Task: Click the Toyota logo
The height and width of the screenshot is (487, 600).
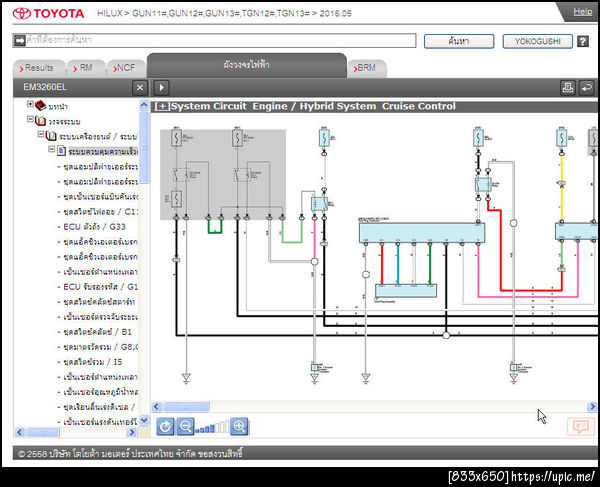Action: point(49,13)
